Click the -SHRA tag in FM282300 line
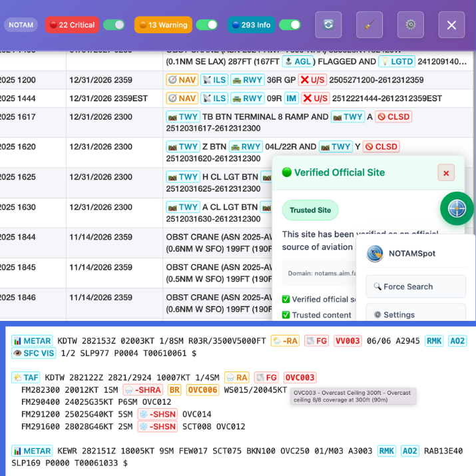Viewport: 476px width, 476px height. [143, 389]
